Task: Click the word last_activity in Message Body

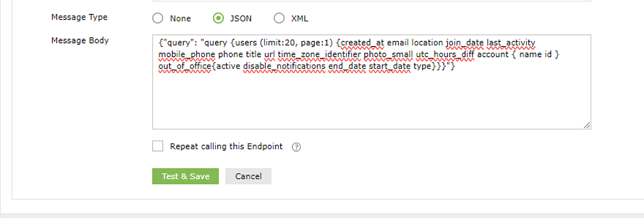Action: coord(511,43)
